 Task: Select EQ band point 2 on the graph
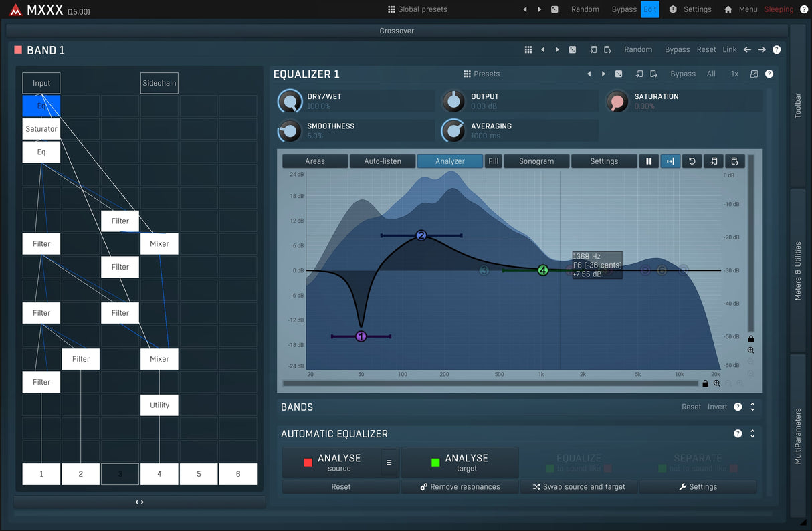[x=421, y=235]
